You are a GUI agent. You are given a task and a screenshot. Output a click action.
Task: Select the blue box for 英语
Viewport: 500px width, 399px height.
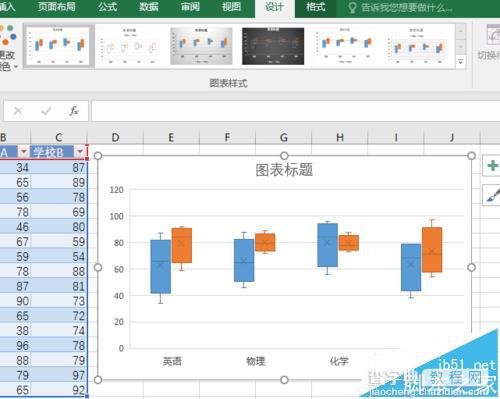point(161,267)
